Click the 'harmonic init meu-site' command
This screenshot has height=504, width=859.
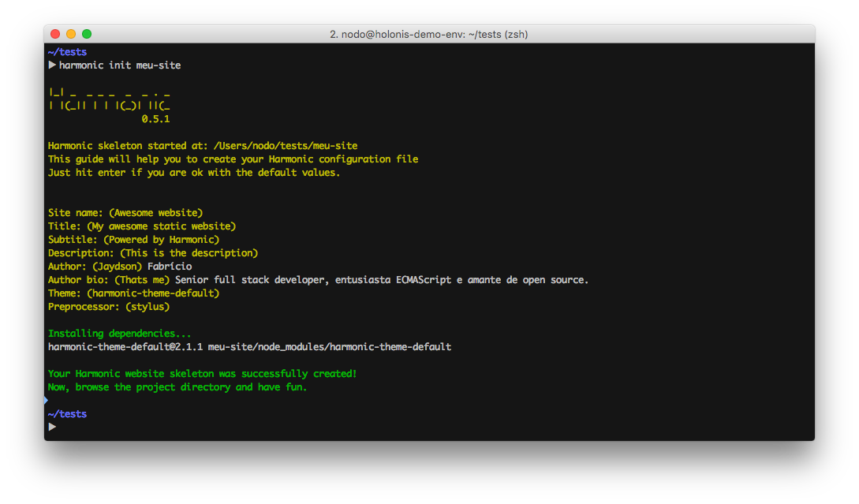tap(120, 65)
